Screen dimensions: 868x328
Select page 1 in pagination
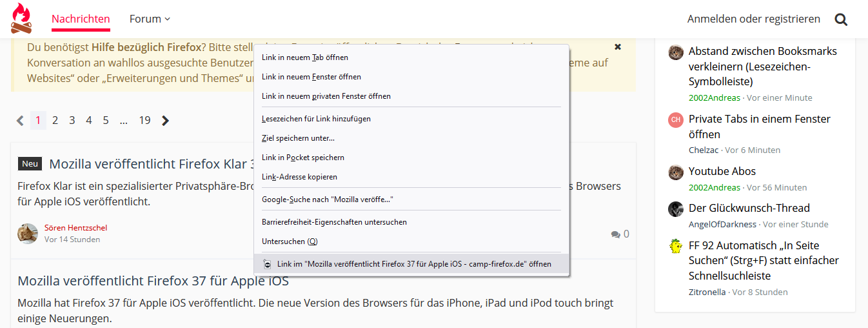pos(38,120)
